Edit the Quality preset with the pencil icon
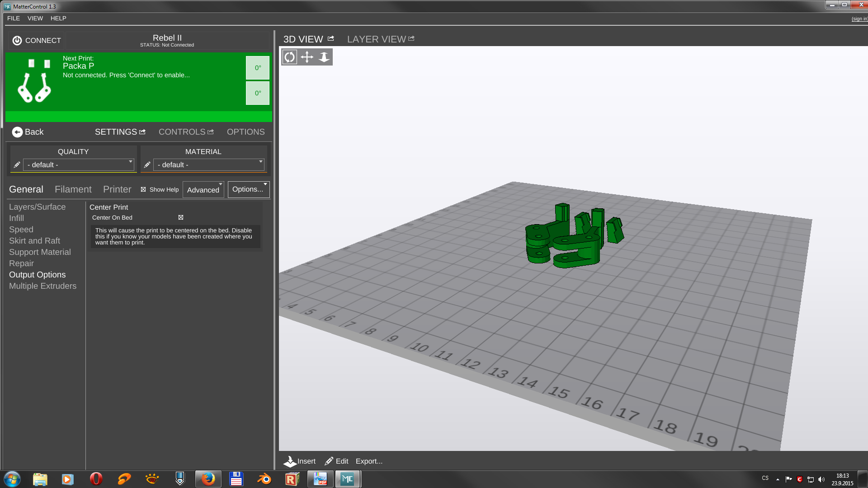 click(x=17, y=165)
